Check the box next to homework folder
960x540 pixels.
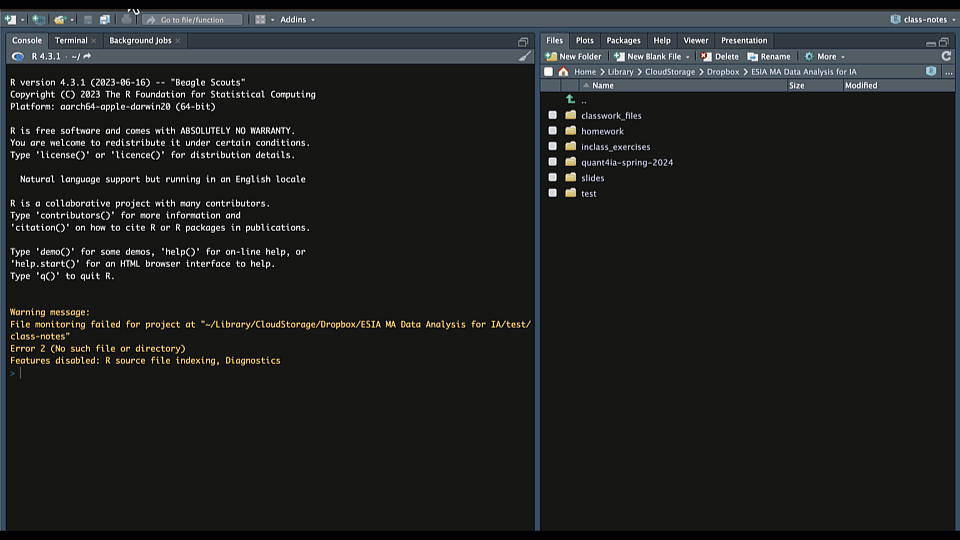point(552,131)
